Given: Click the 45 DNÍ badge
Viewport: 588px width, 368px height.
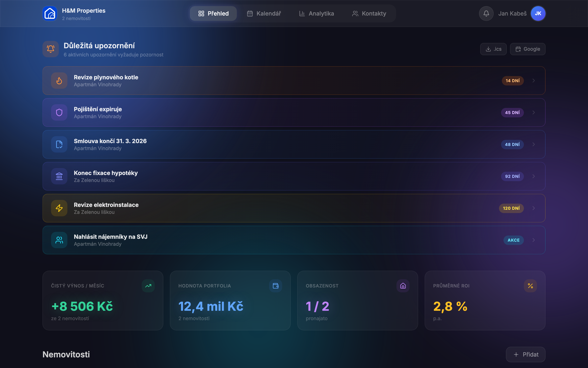Looking at the screenshot, I should click(x=512, y=112).
